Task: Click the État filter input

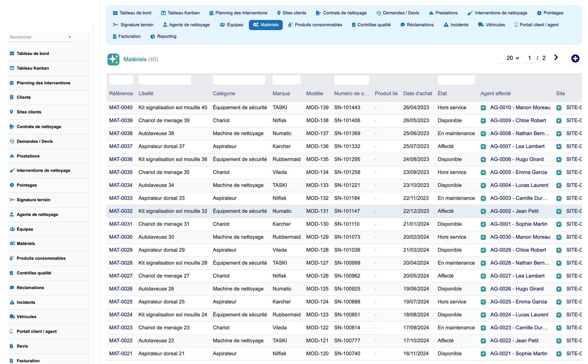Action: 456,80
